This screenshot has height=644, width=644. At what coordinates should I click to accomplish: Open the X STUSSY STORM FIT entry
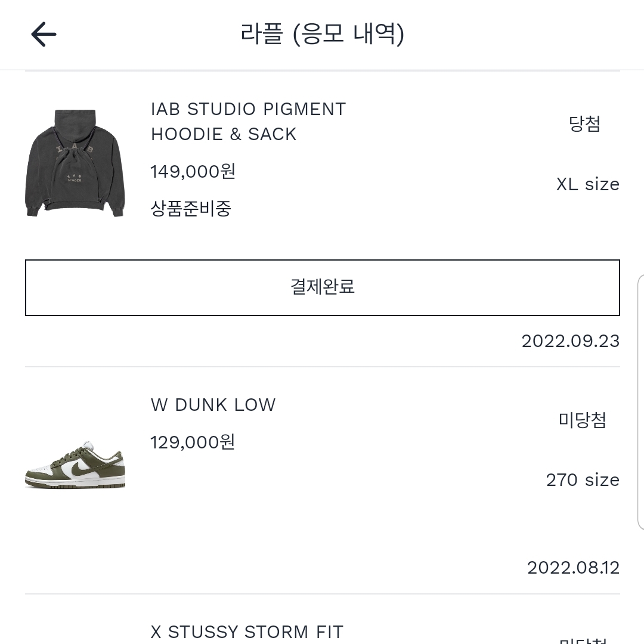point(247,631)
